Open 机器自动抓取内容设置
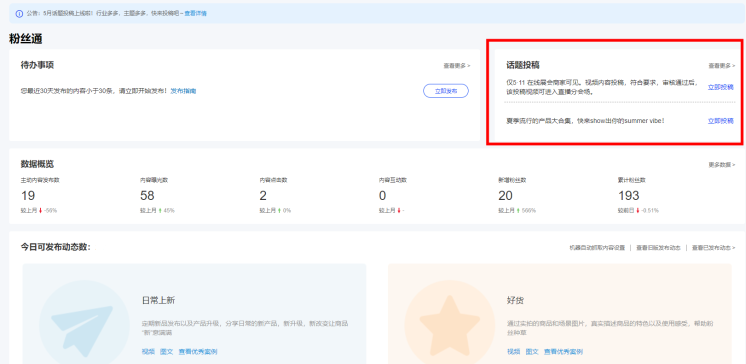Image resolution: width=746 pixels, height=364 pixels. tap(597, 248)
